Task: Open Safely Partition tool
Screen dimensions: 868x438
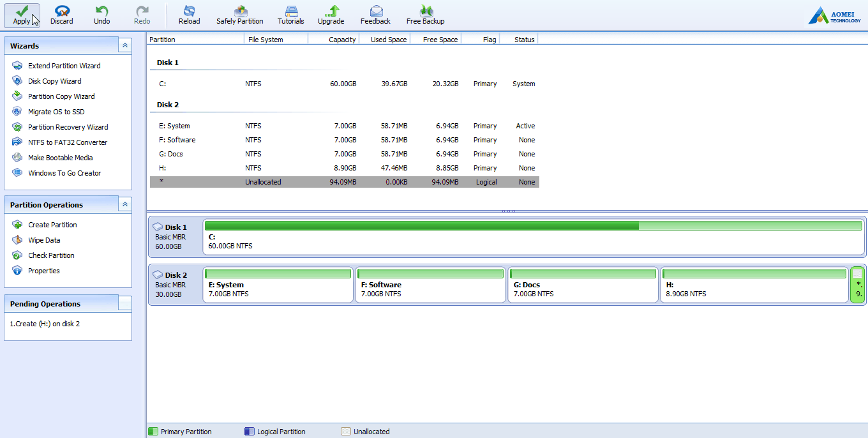Action: (240, 15)
